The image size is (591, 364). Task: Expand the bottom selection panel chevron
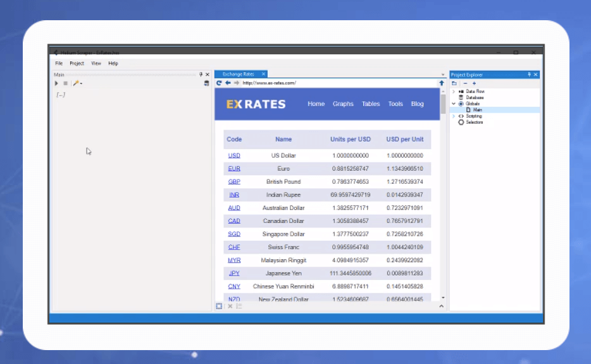click(x=442, y=306)
